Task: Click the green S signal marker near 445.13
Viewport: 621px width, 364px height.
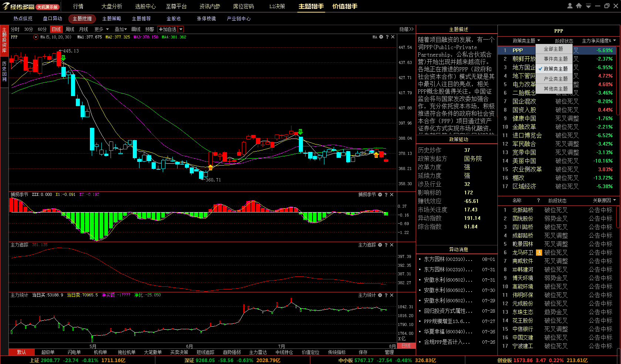Action: 63,58
